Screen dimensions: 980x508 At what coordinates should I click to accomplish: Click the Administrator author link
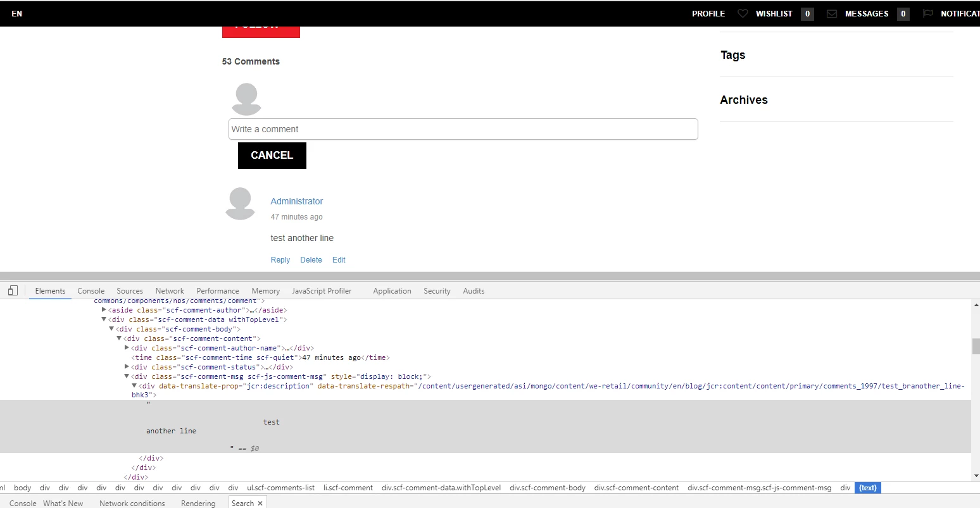(297, 201)
